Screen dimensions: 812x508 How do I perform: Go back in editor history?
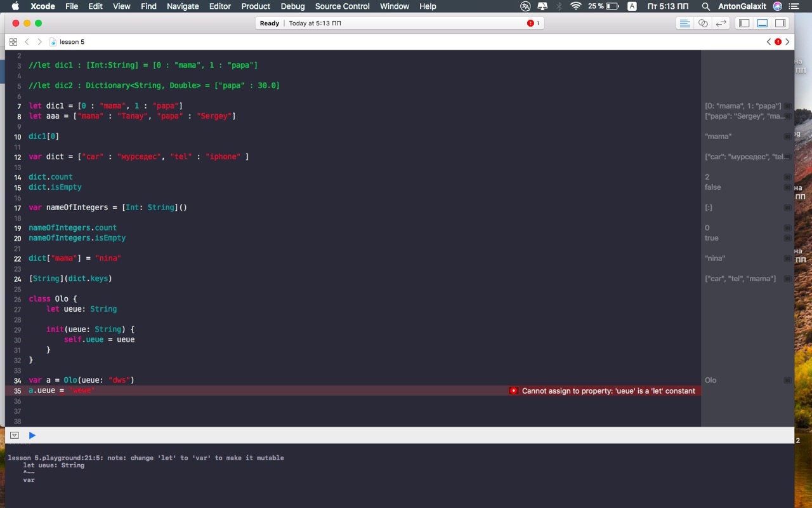[27, 42]
